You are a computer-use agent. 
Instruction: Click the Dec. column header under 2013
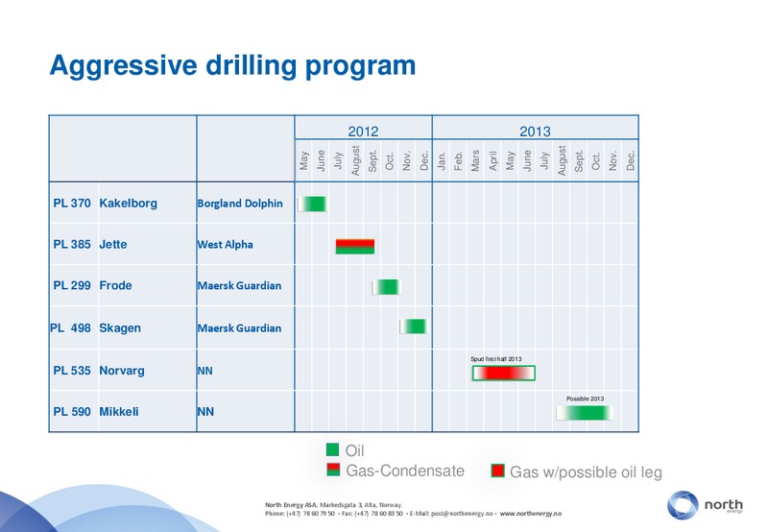pos(631,160)
